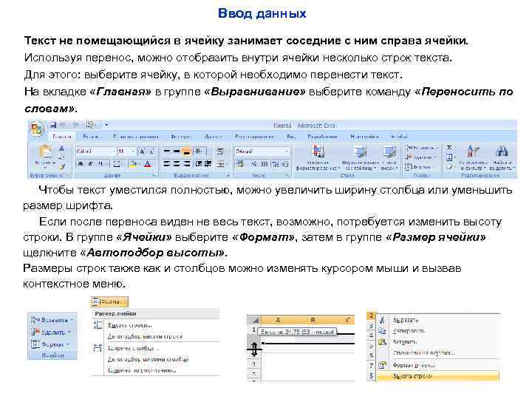Open the cell borders icon in the Font group
The image size is (532, 399).
117,164
